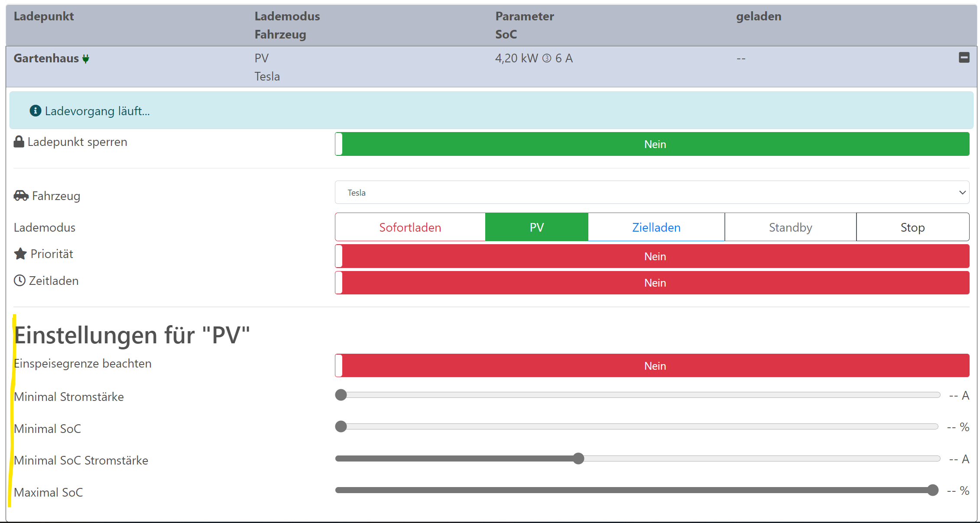The width and height of the screenshot is (980, 523).
Task: Select Sofortladen charge mode
Action: [410, 227]
